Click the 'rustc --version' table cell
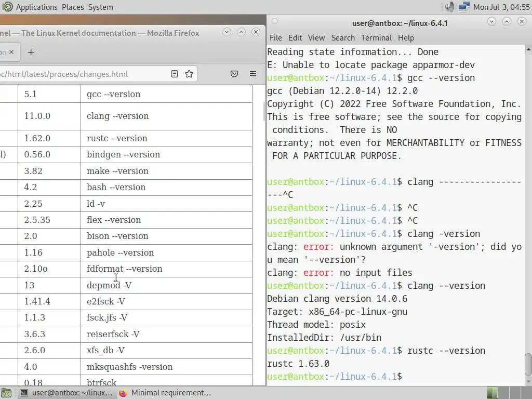 click(x=166, y=138)
